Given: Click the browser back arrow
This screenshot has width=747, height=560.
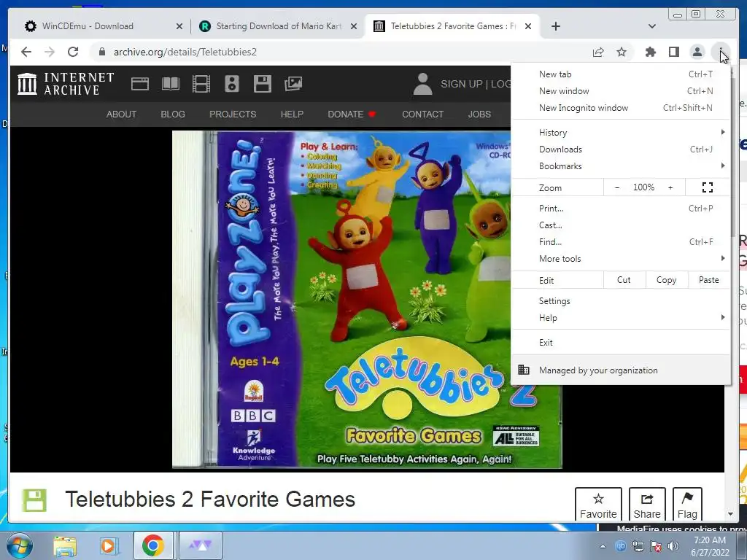Looking at the screenshot, I should (x=26, y=52).
